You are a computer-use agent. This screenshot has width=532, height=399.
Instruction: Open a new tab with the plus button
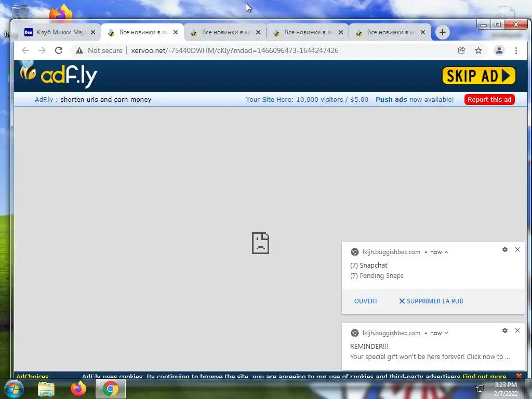click(x=443, y=32)
